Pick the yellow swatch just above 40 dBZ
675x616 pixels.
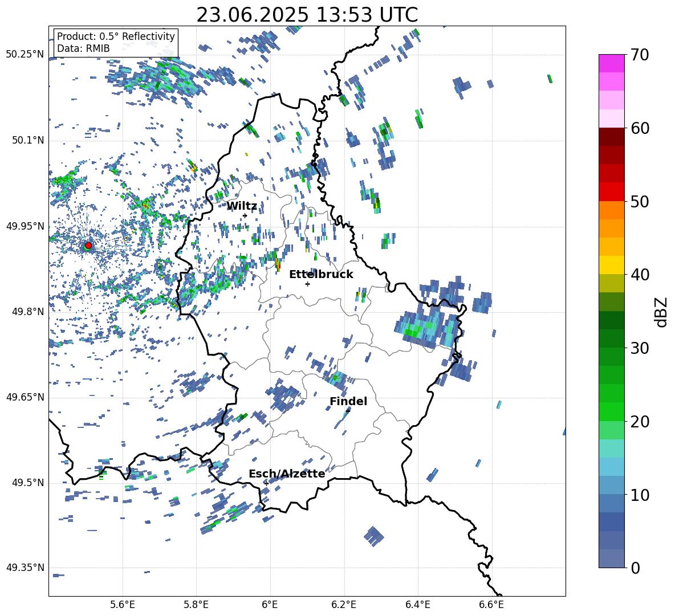611,265
